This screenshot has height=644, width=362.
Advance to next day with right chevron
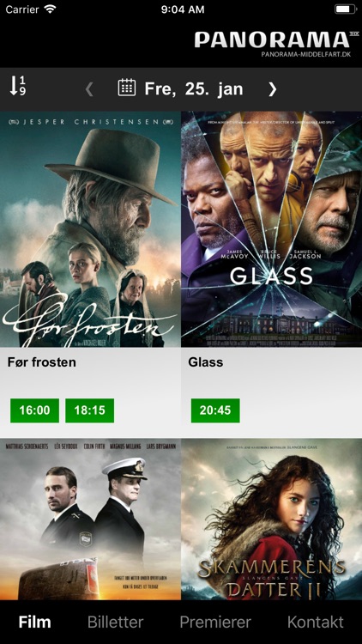click(x=273, y=88)
